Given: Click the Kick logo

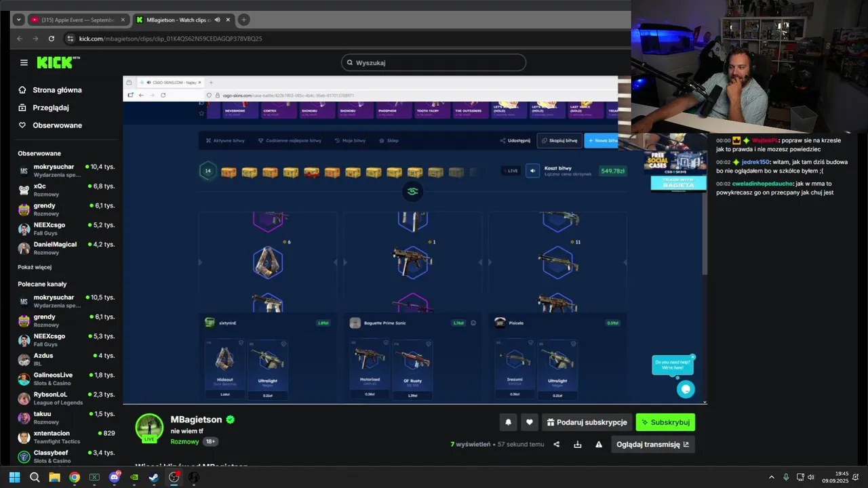Looking at the screenshot, I should [x=58, y=62].
